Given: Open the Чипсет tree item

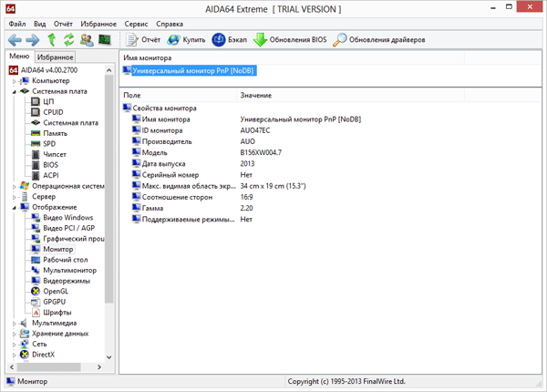Looking at the screenshot, I should [55, 154].
